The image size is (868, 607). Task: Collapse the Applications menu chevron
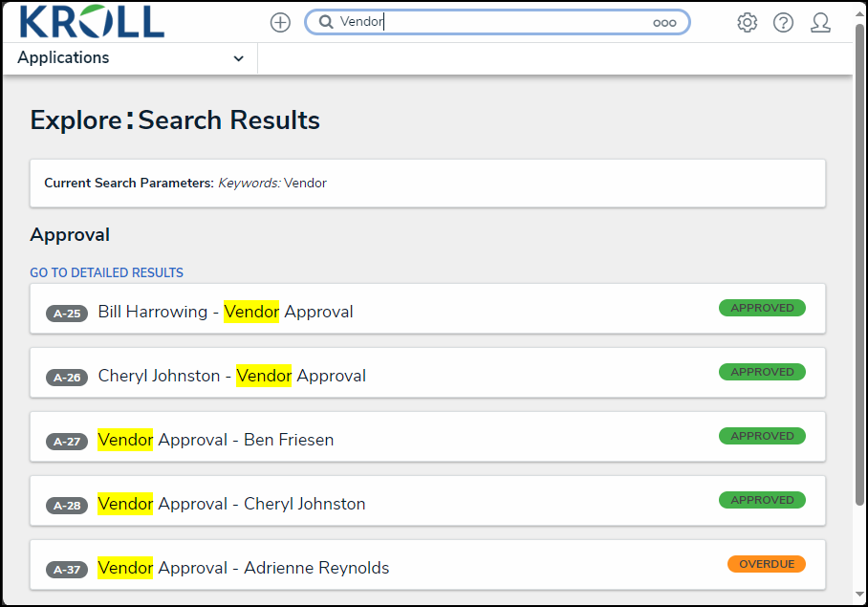(x=238, y=58)
